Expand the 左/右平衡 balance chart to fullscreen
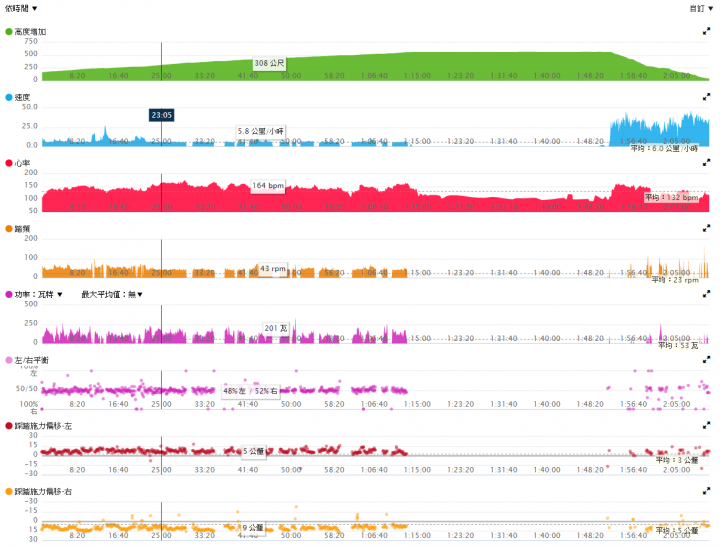This screenshot has height=547, width=720. (x=706, y=360)
